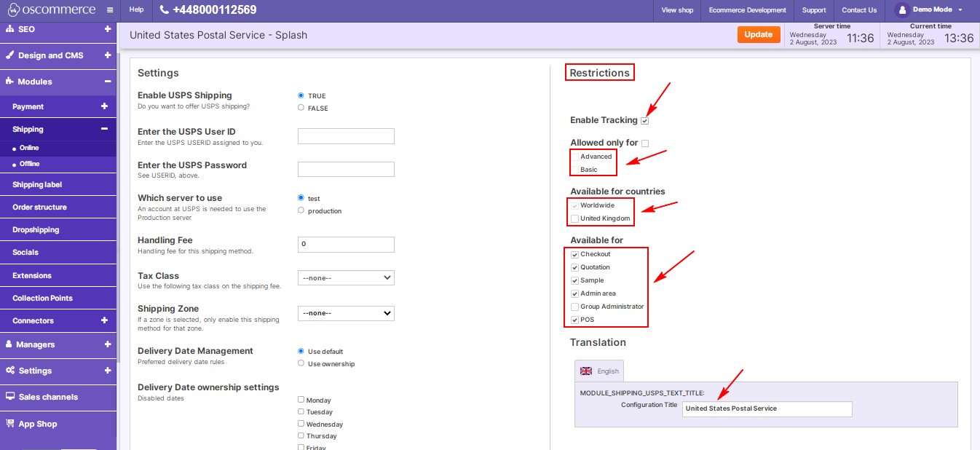
Task: Check the Thursday disabled date checkbox
Action: (x=301, y=435)
